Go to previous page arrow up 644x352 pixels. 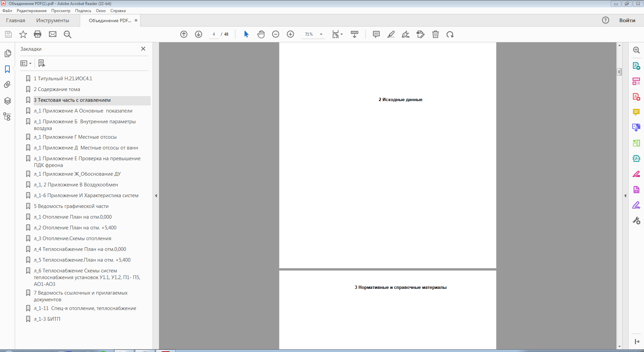coord(184,34)
